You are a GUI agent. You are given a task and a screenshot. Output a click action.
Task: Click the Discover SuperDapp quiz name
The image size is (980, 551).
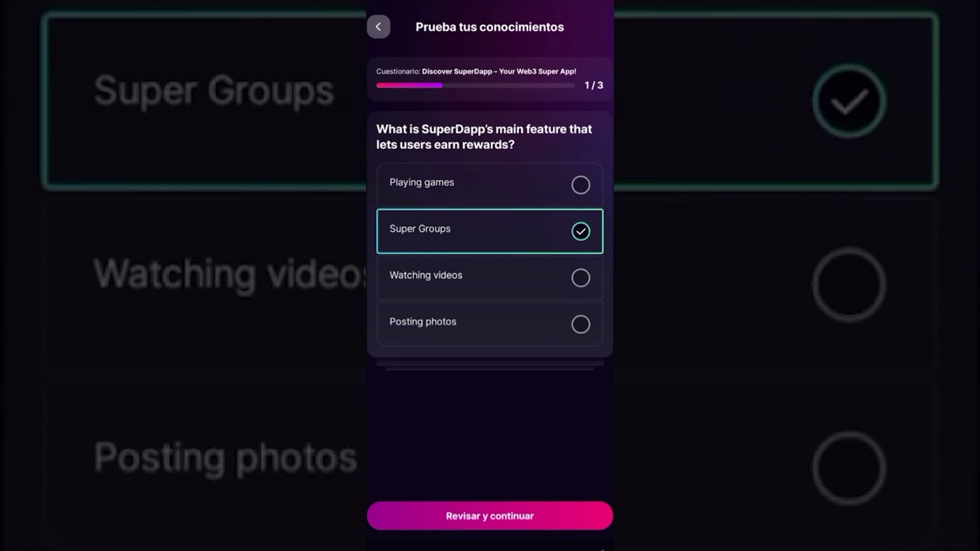[498, 71]
